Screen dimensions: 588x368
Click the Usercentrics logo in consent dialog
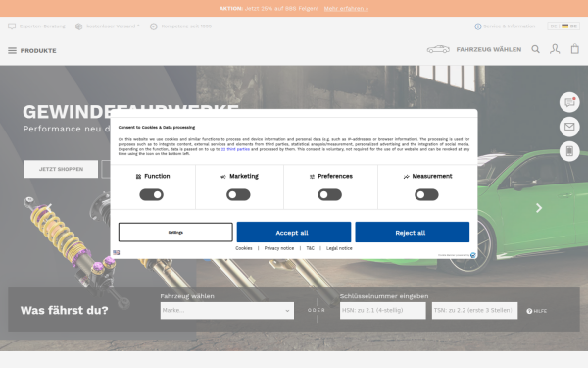point(473,255)
